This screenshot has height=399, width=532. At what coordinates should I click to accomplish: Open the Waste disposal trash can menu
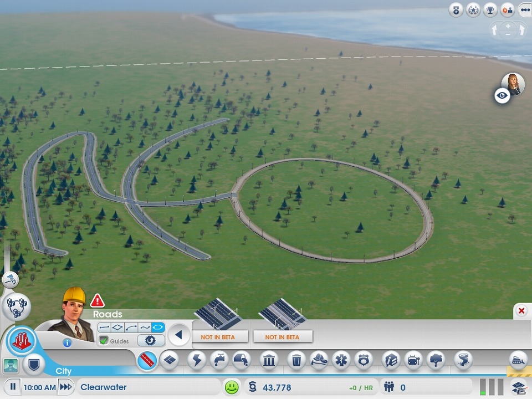[x=296, y=360]
